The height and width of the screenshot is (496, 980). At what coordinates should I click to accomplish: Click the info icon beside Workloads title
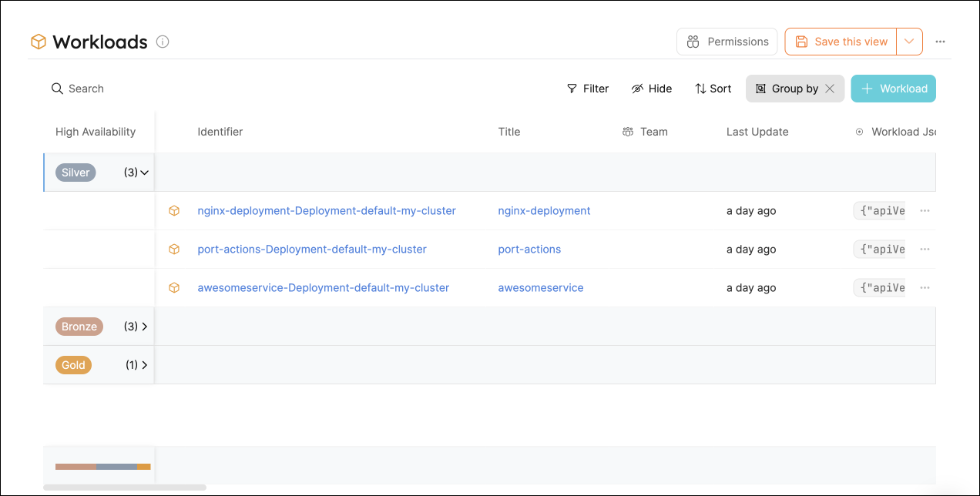(x=163, y=42)
